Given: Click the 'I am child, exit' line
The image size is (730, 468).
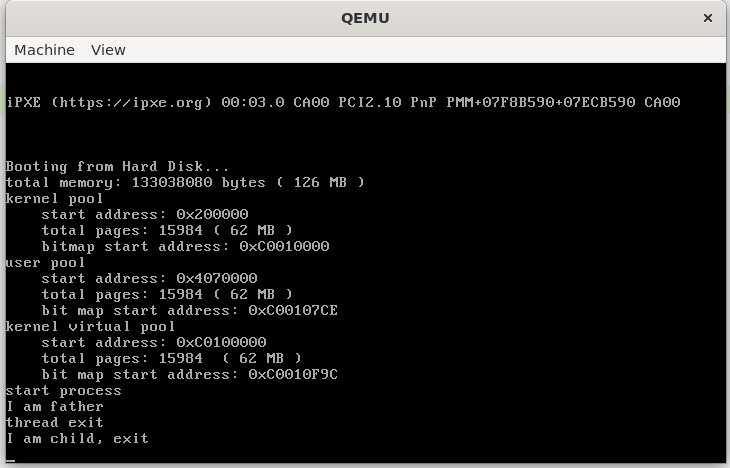Looking at the screenshot, I should coord(77,439).
